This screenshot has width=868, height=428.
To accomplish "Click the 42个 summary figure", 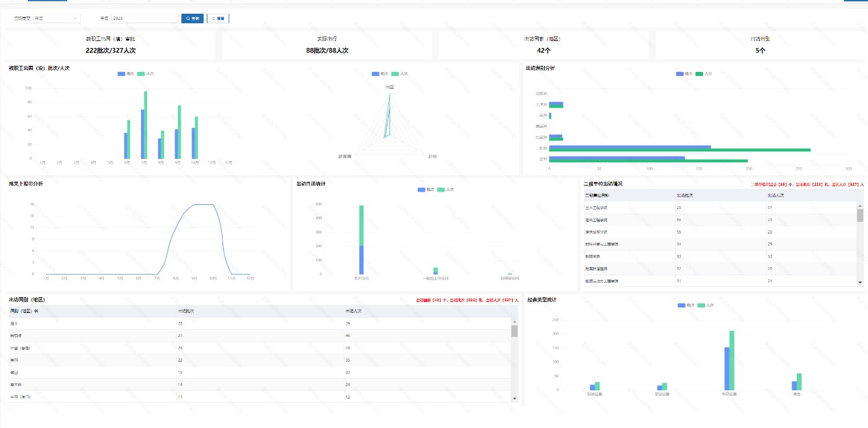I will (x=544, y=51).
